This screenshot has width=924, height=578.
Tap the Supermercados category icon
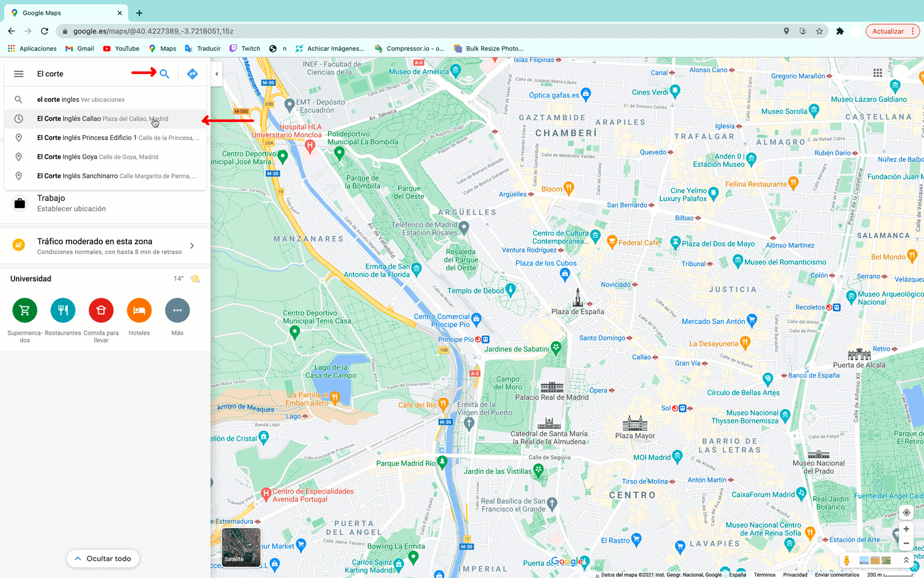25,310
